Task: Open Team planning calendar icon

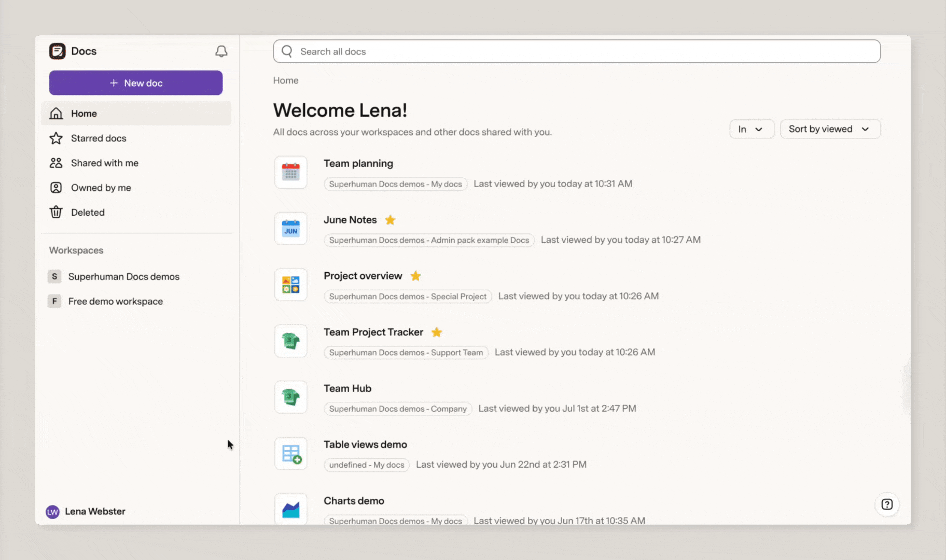Action: [x=291, y=172]
